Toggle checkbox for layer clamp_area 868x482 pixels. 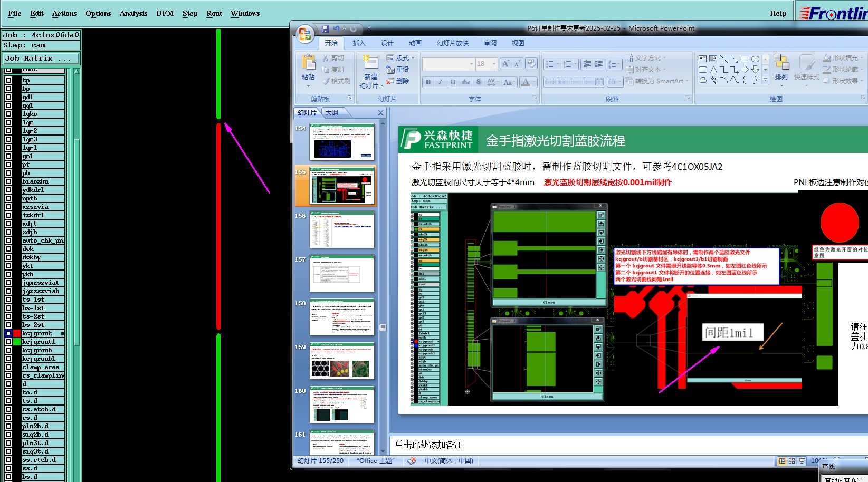[x=8, y=367]
